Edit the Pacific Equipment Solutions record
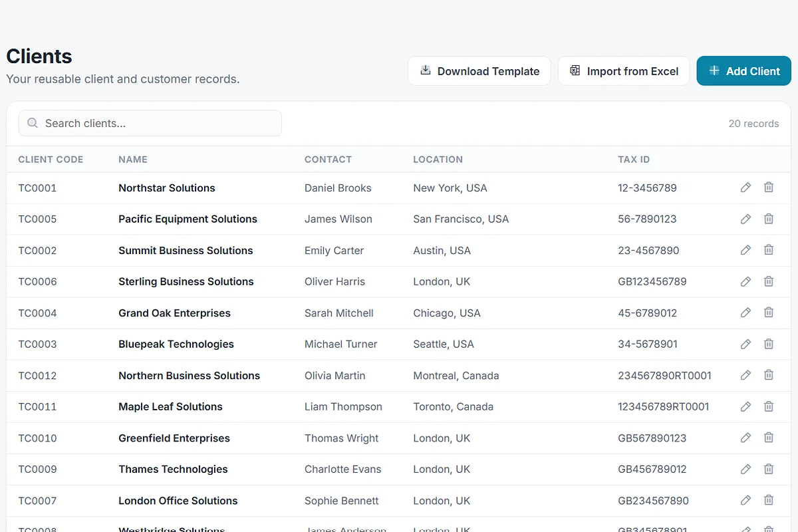The height and width of the screenshot is (532, 798). 745,219
